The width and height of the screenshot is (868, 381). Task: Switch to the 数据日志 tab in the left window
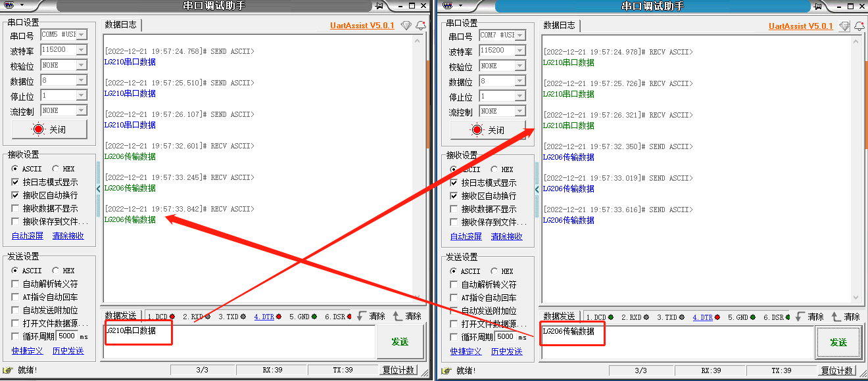pyautogui.click(x=120, y=25)
